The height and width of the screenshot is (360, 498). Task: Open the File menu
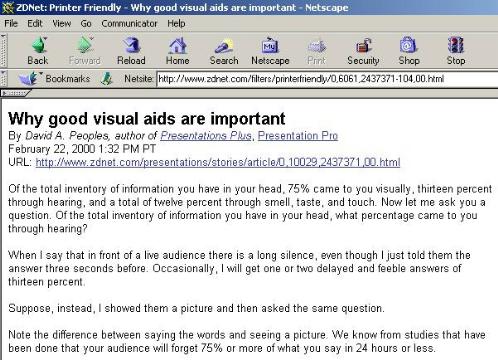click(x=11, y=23)
